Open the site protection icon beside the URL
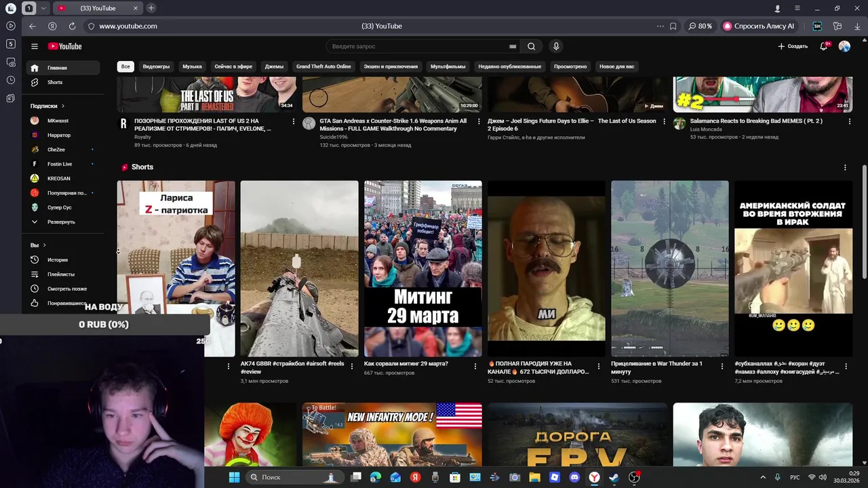This screenshot has height=488, width=868. coord(91,26)
